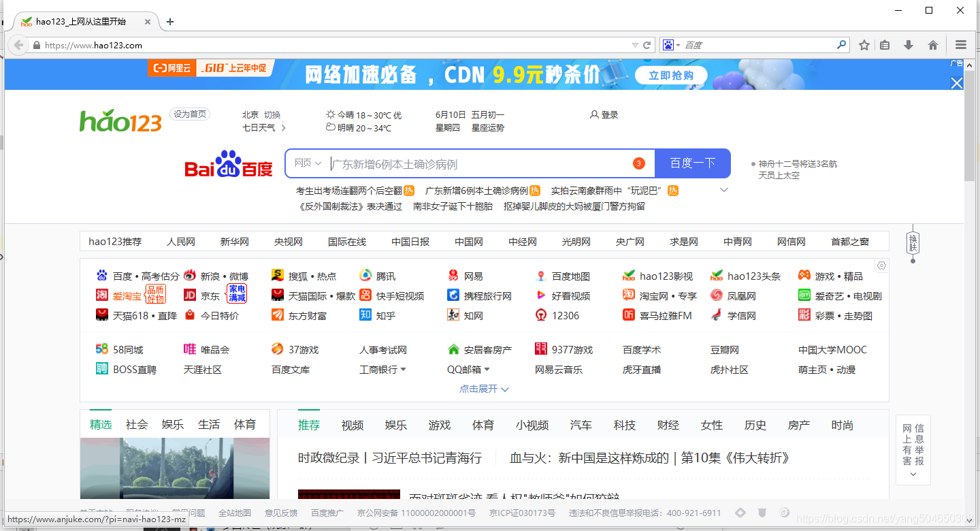Open the 网页 search type dropdown
The image size is (980, 531).
pyautogui.click(x=308, y=163)
